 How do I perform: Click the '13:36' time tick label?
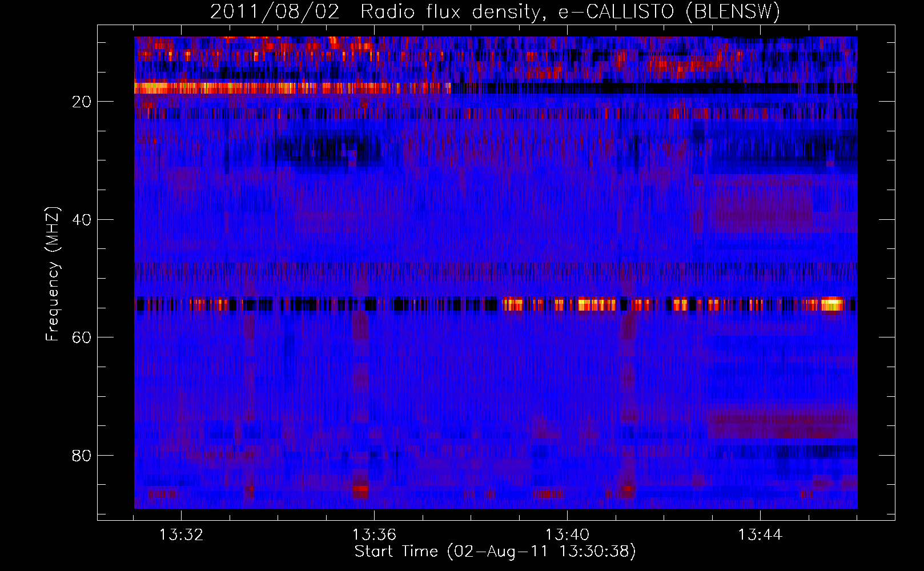[374, 535]
